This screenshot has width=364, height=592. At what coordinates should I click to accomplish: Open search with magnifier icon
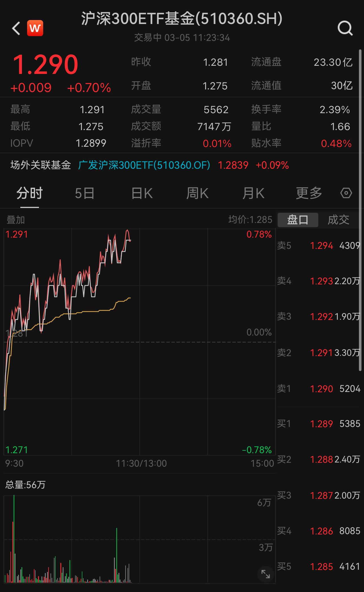click(x=345, y=28)
